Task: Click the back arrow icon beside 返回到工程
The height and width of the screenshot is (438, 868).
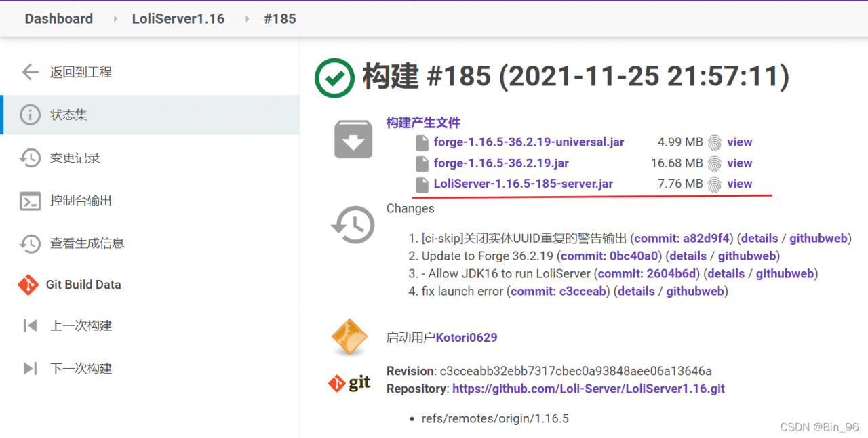Action: pos(30,72)
